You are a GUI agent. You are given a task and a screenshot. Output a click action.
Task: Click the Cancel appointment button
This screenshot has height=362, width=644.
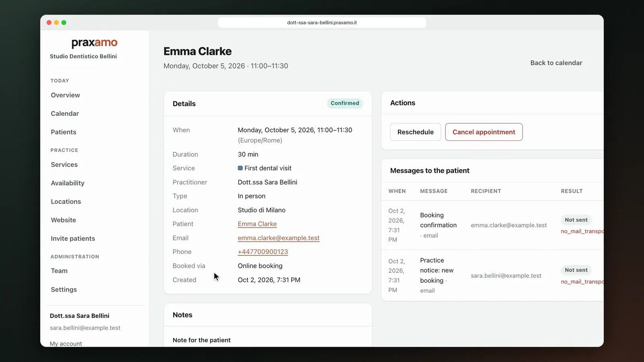click(484, 132)
